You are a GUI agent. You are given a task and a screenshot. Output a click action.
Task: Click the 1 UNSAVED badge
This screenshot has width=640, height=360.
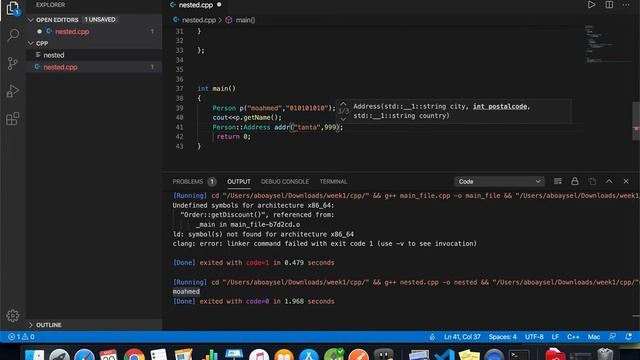coord(100,20)
